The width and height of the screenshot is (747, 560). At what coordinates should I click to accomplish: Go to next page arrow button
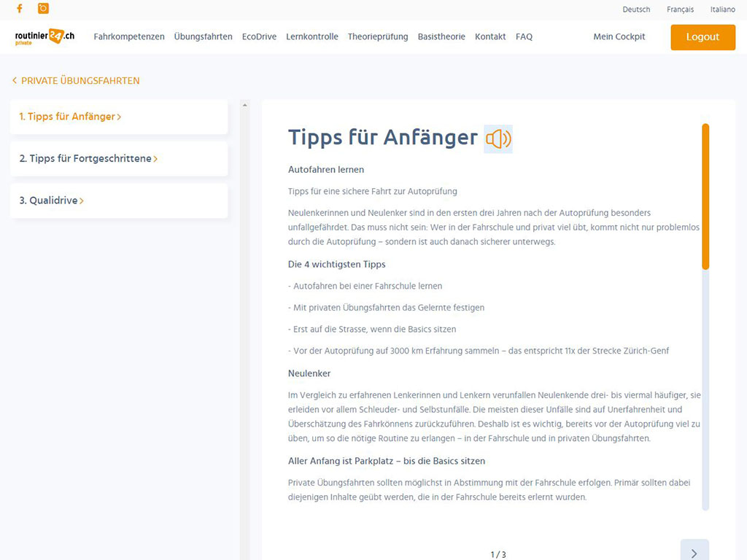pyautogui.click(x=694, y=553)
